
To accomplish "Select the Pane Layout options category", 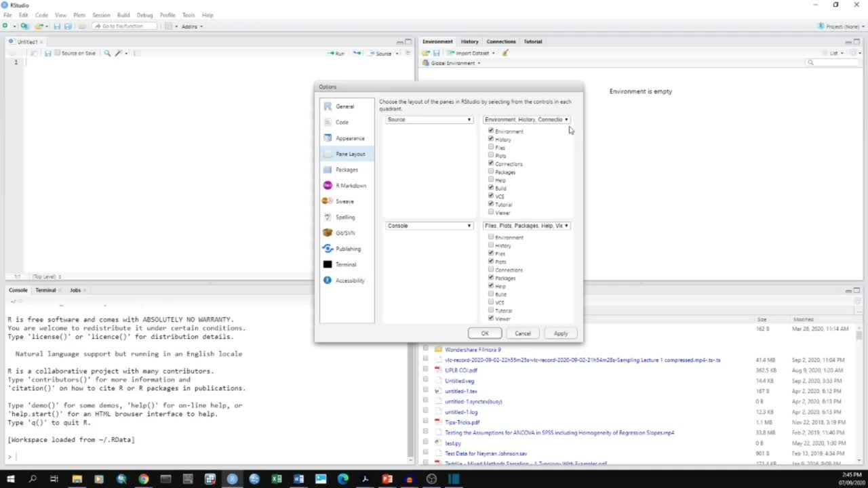I will 347,154.
